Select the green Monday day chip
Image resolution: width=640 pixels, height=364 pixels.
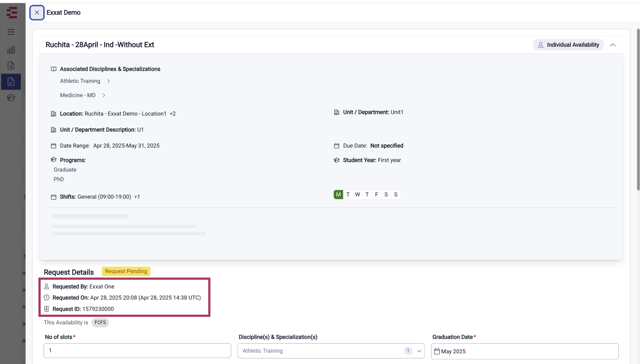(x=338, y=195)
